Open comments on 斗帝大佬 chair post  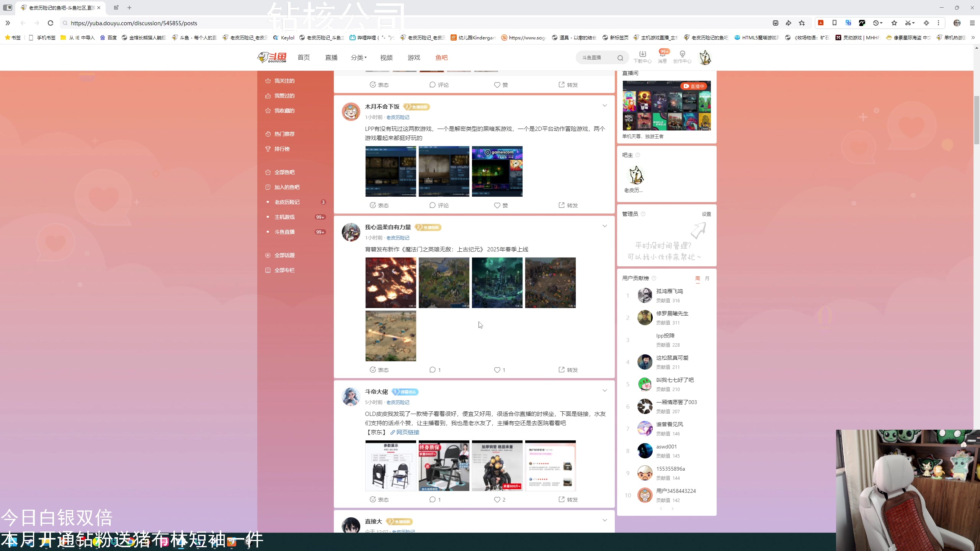[435, 500]
